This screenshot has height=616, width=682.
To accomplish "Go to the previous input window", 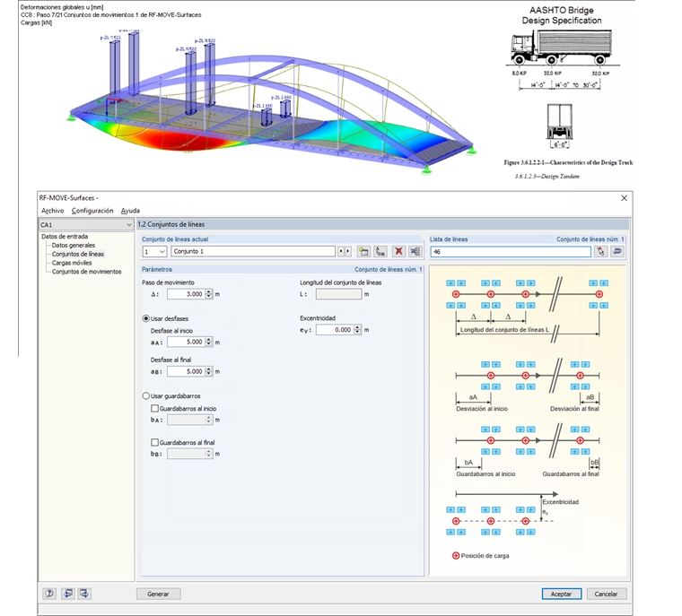I will (x=68, y=594).
